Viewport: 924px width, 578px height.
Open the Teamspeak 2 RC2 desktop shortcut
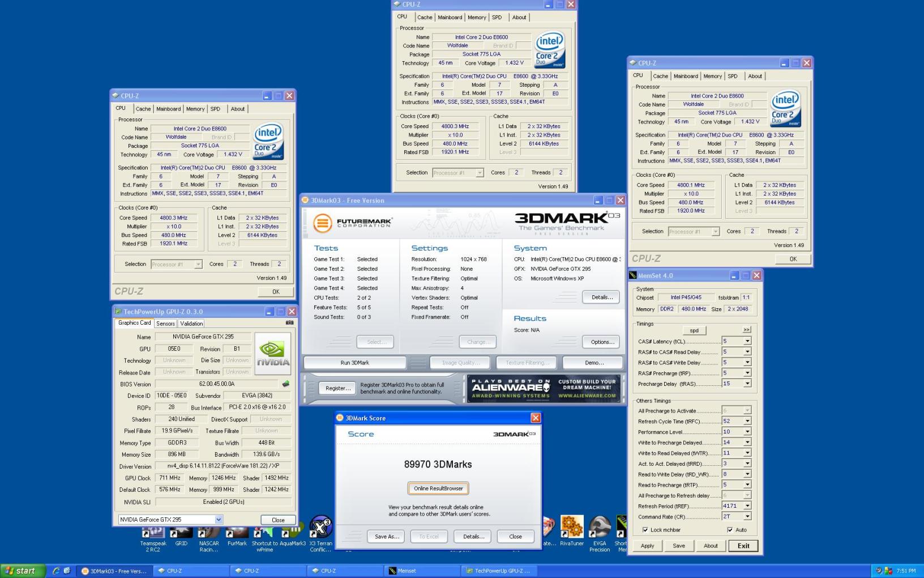tap(153, 538)
